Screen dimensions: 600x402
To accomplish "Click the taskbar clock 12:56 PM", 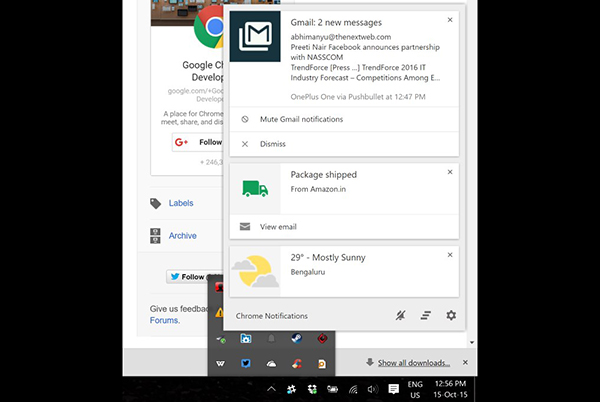I will tap(450, 389).
